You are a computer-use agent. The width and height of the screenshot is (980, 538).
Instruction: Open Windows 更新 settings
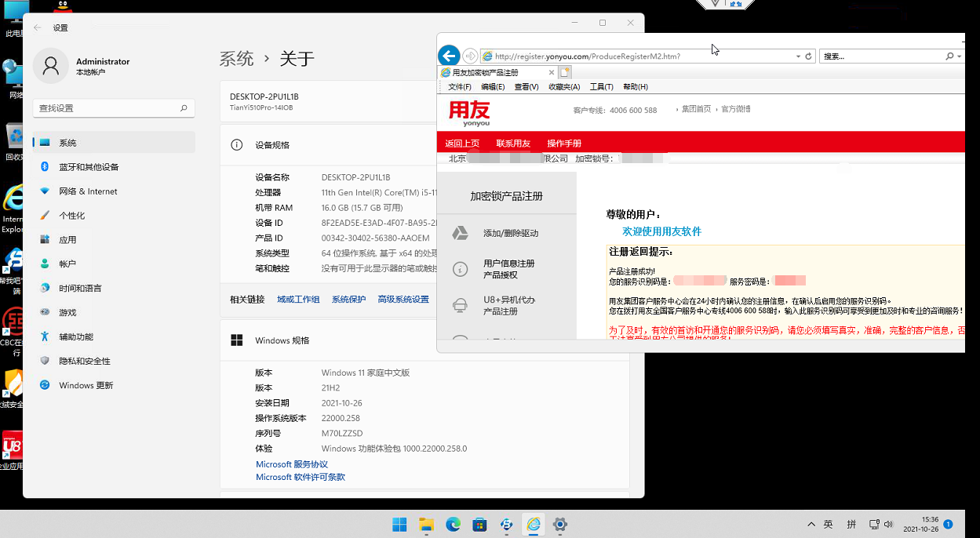point(114,385)
